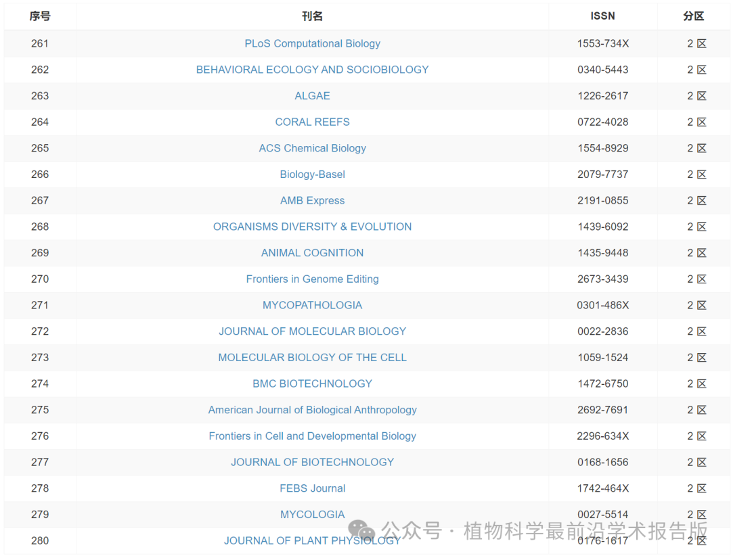731x560 pixels.
Task: Select the MYCOPATHOLOGIA journal link
Action: [x=312, y=305]
